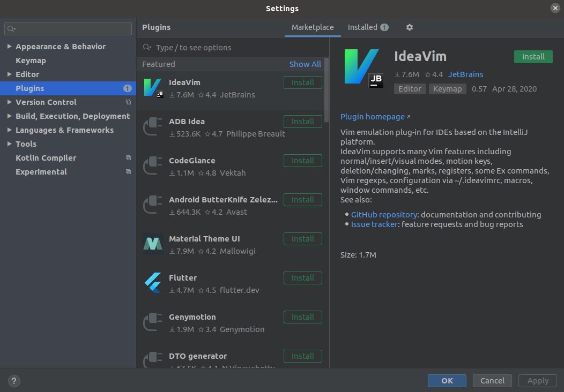The width and height of the screenshot is (564, 392).
Task: Install the DTO generator plugin
Action: 303,356
